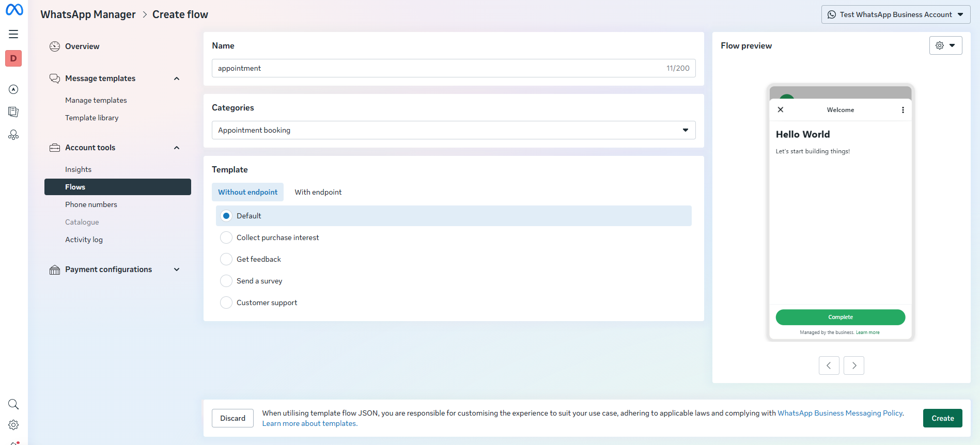The height and width of the screenshot is (445, 980).
Task: Open the WhatsApp Business Messaging Policy link
Action: (x=840, y=413)
